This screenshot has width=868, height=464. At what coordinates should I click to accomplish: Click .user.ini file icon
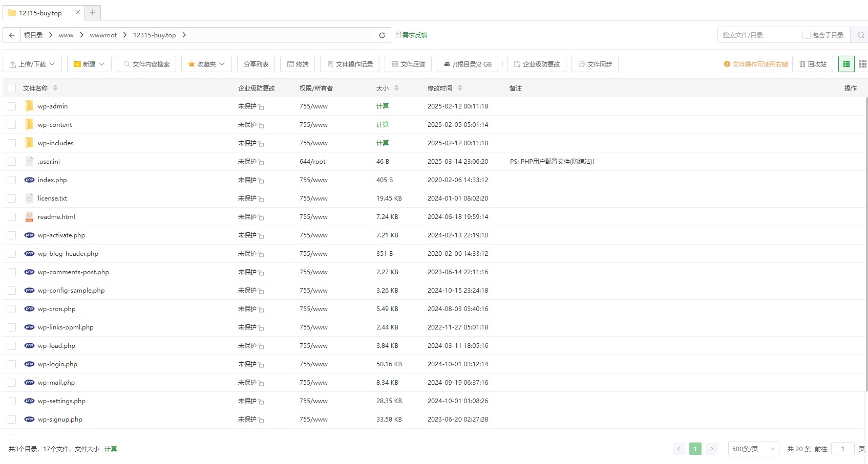29,161
